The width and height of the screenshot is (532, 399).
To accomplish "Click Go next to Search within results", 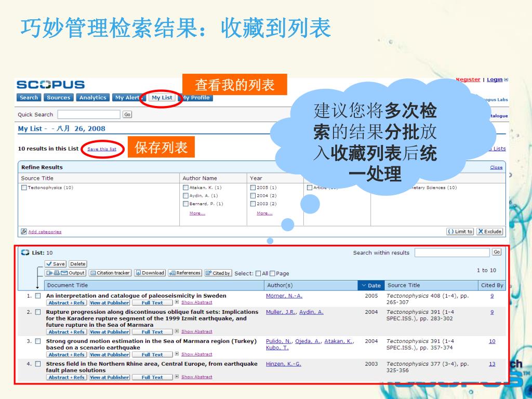I will tap(496, 252).
